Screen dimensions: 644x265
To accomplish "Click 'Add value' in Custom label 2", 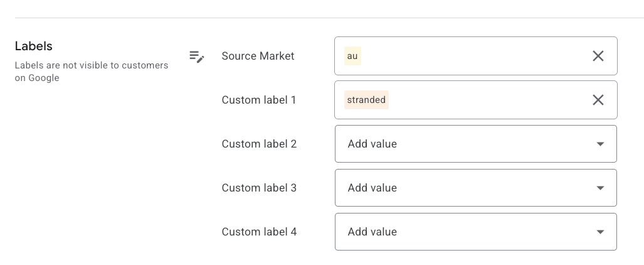I will [x=372, y=144].
